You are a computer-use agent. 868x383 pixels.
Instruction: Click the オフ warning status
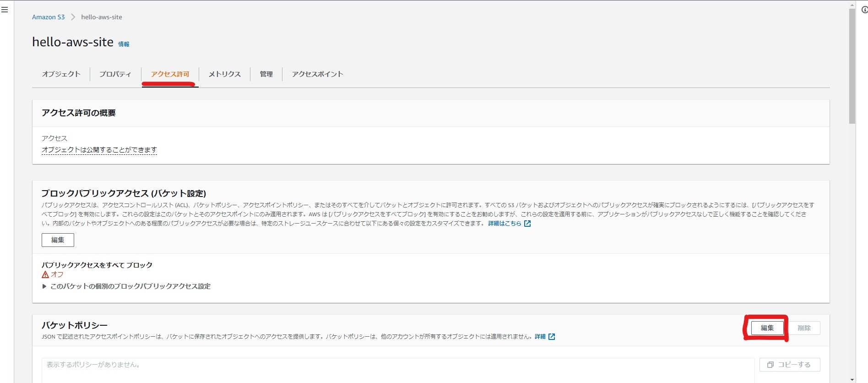click(53, 274)
